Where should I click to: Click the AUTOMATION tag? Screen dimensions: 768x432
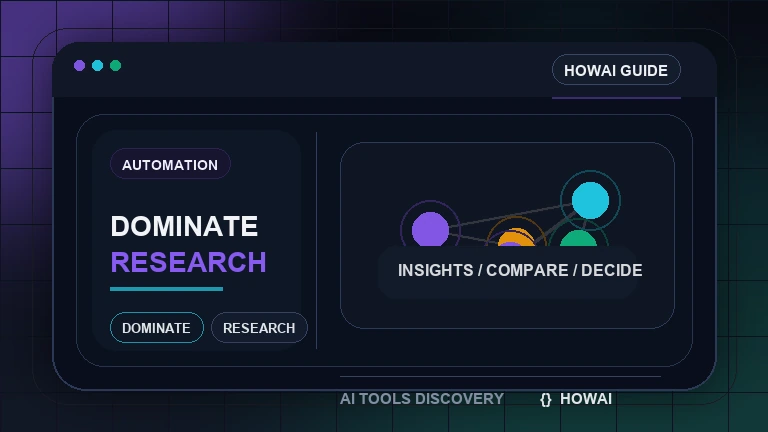coord(170,165)
